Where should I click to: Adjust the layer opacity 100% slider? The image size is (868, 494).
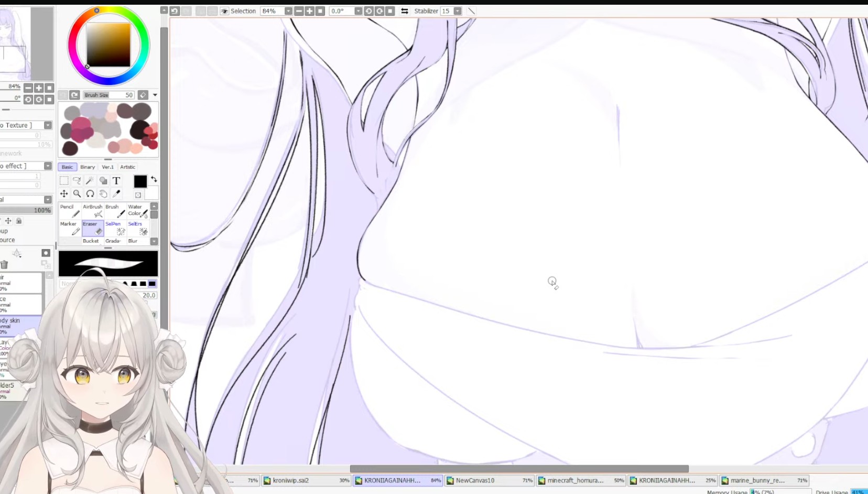click(26, 210)
